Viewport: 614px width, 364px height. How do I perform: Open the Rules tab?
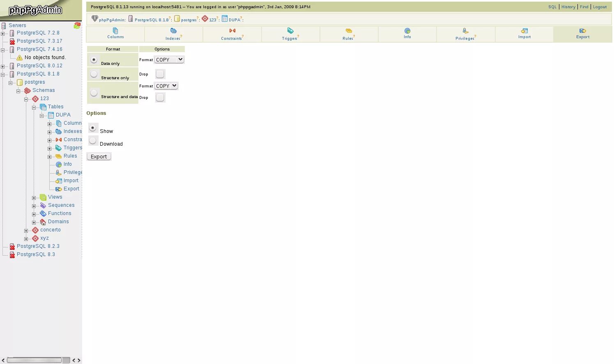click(349, 34)
